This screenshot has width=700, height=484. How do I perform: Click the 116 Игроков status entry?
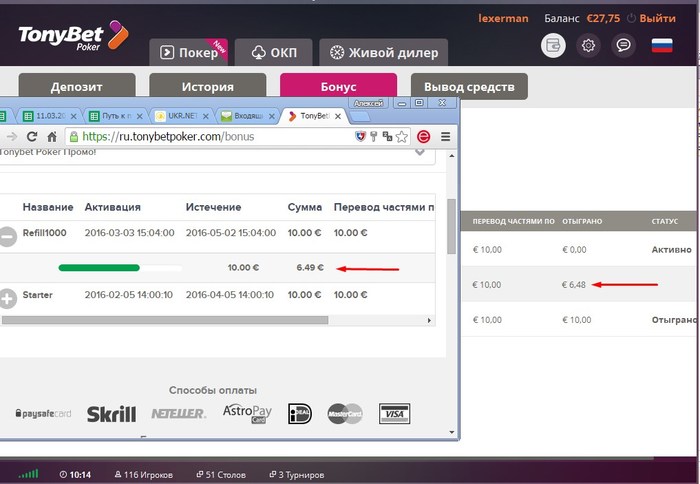[144, 475]
